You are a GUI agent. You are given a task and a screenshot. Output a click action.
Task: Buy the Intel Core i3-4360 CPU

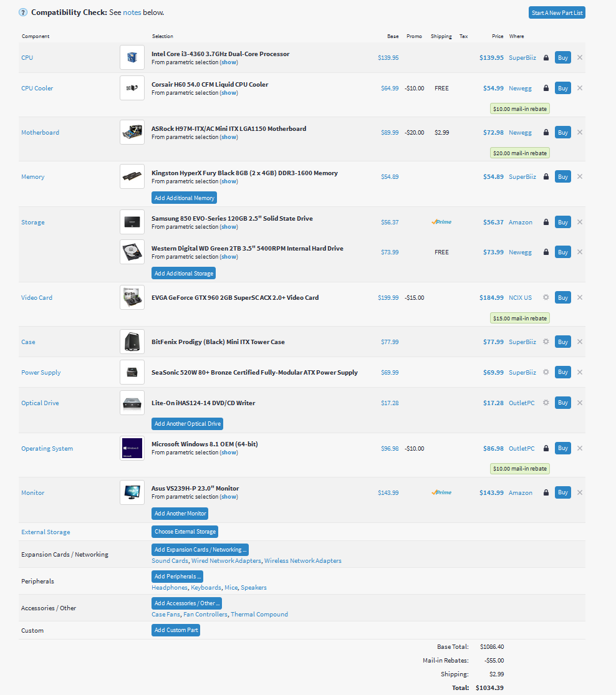(x=563, y=57)
